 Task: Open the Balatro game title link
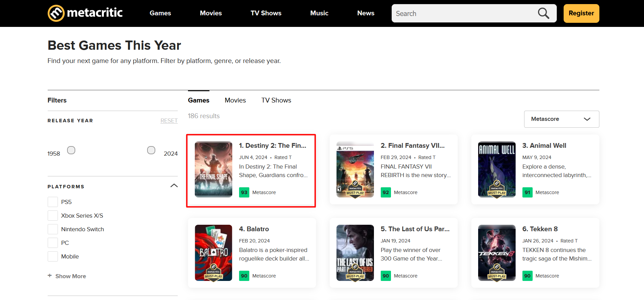click(254, 229)
